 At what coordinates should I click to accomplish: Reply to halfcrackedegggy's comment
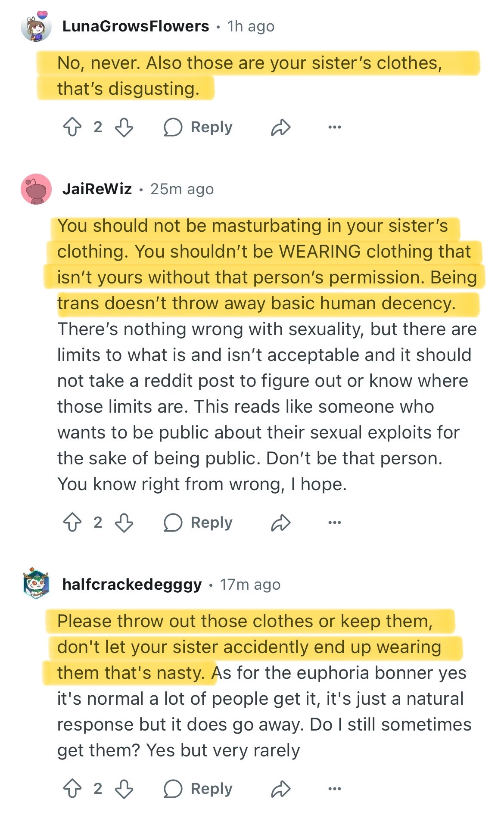198,789
